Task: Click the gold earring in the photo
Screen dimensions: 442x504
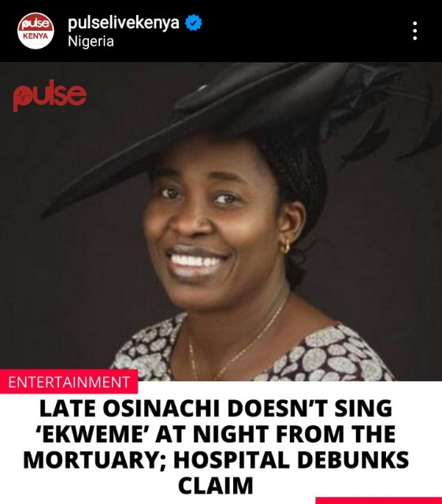Action: (285, 246)
